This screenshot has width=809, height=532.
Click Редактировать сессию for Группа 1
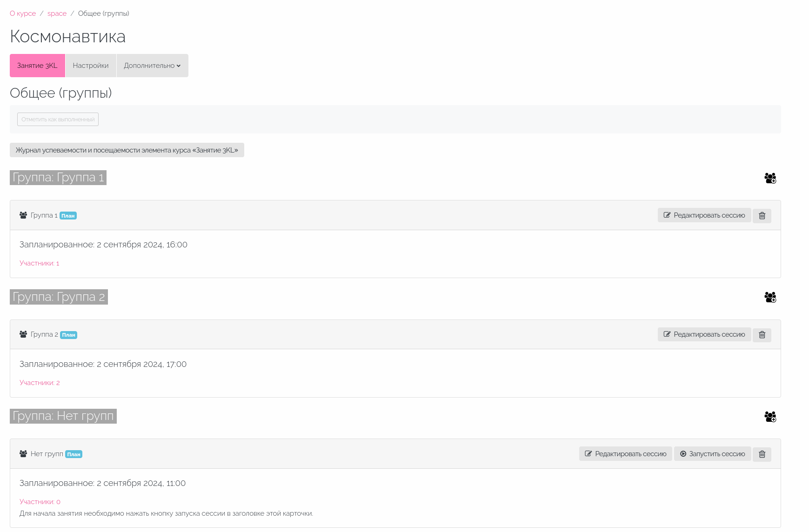pos(704,215)
